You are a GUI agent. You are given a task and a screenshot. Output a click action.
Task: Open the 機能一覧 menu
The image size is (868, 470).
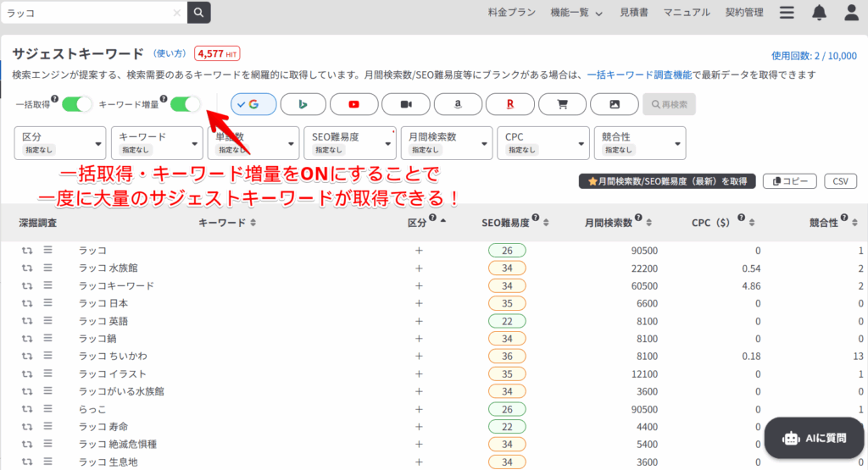pyautogui.click(x=576, y=13)
